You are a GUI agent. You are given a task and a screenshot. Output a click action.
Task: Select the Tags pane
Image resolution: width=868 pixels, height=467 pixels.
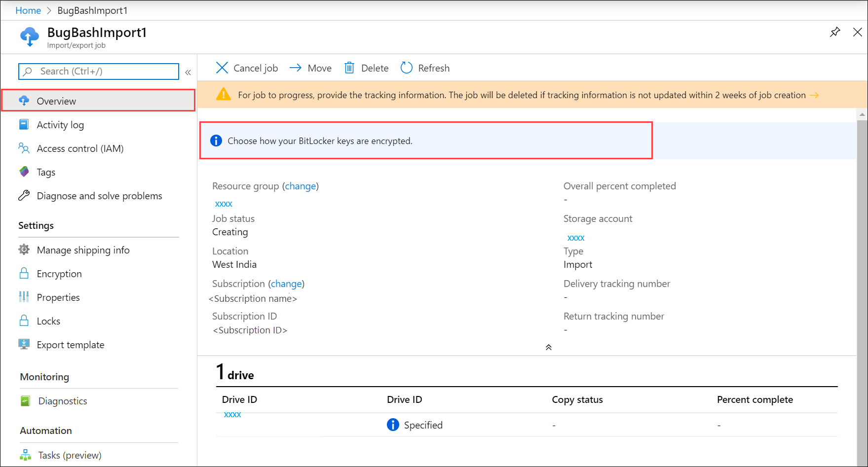point(46,172)
